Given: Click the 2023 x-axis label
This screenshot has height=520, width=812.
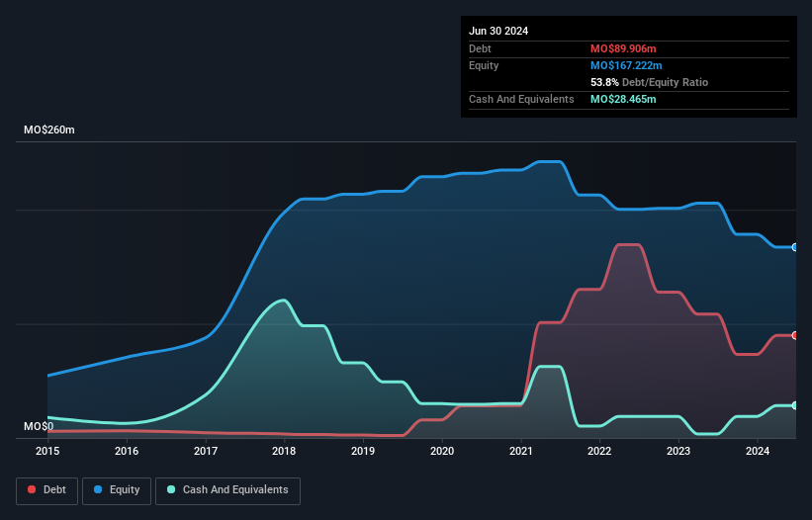Looking at the screenshot, I should pos(678,451).
